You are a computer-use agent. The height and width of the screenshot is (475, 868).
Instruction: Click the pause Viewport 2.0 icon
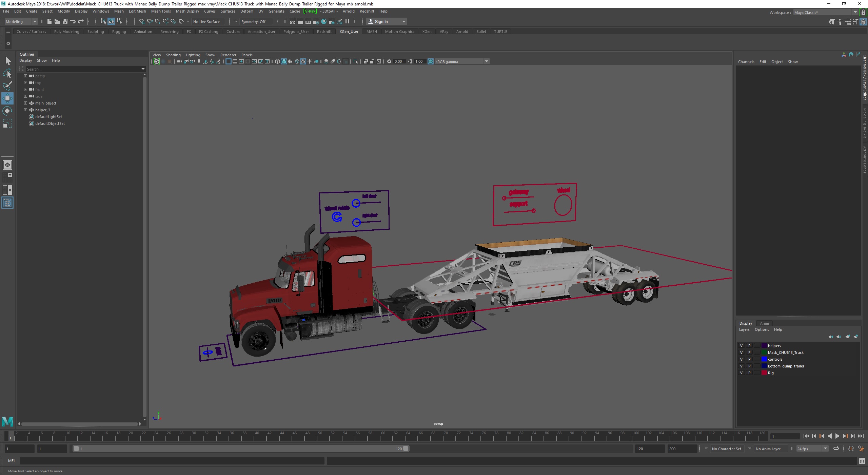pos(347,21)
